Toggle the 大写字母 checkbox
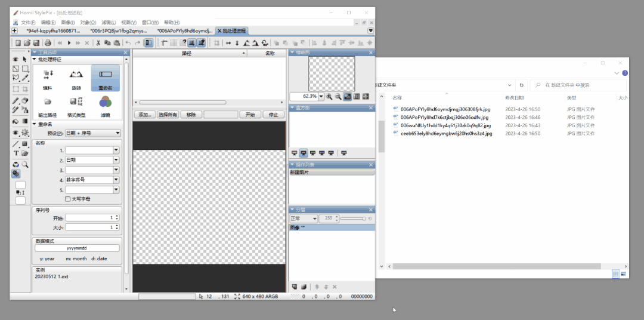 [68, 199]
